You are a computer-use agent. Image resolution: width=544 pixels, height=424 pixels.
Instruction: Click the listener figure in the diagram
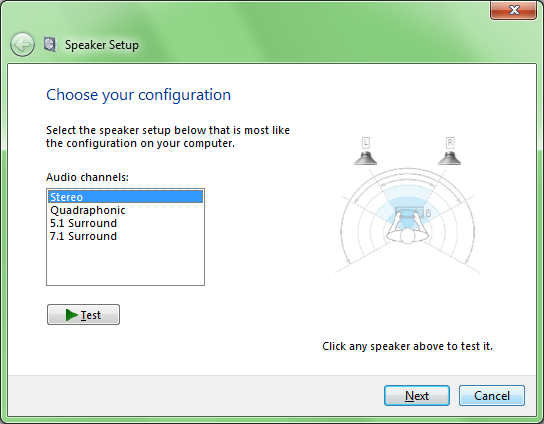coord(408,230)
